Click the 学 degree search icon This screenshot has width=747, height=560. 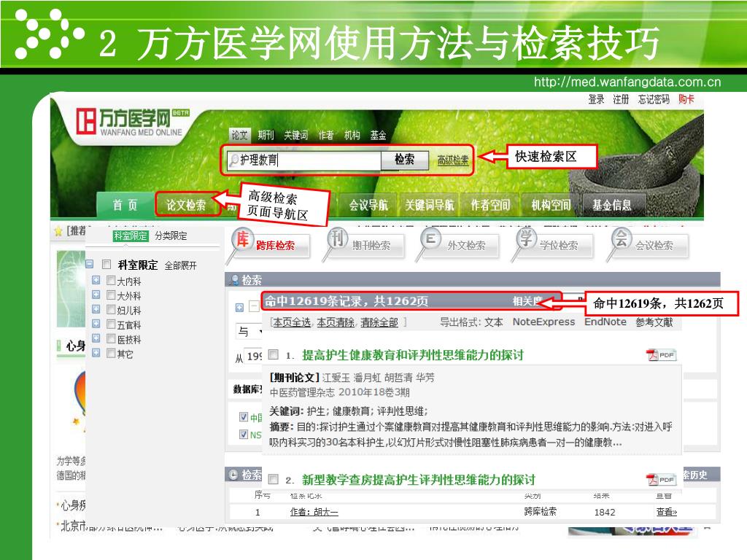(526, 238)
